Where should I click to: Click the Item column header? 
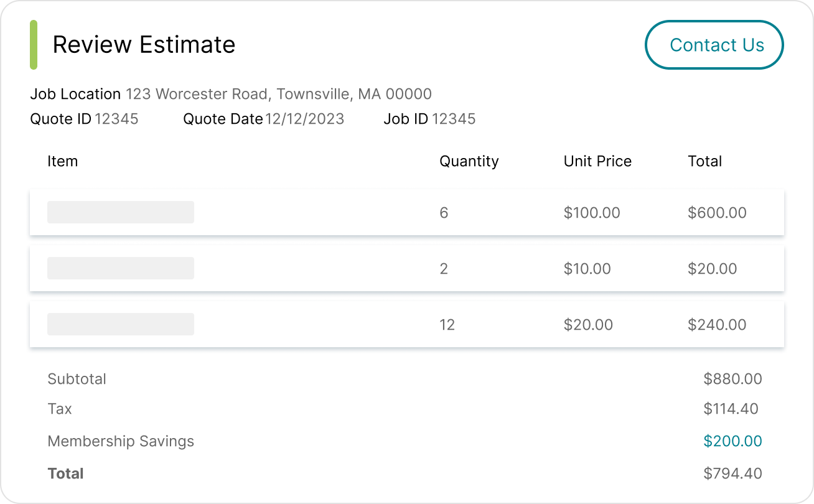click(63, 161)
